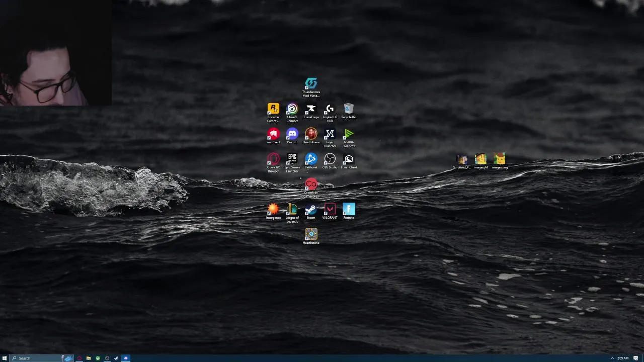Select the Thunderstore Mod Manager desktop shortcut
This screenshot has width=644, height=362.
point(311,86)
